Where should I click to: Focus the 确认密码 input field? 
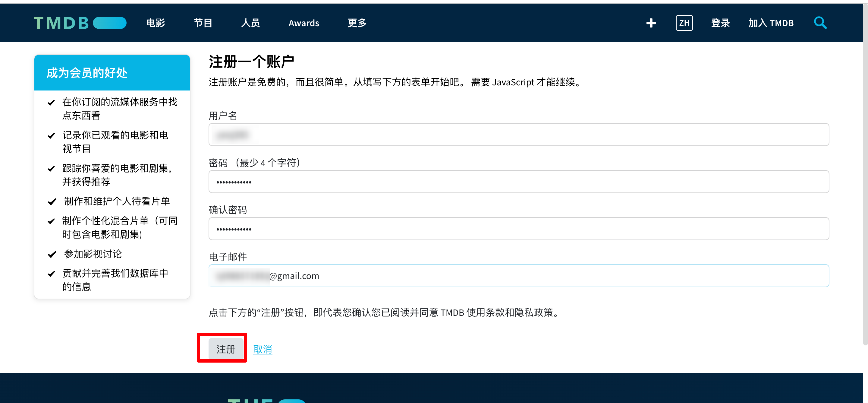click(x=518, y=229)
